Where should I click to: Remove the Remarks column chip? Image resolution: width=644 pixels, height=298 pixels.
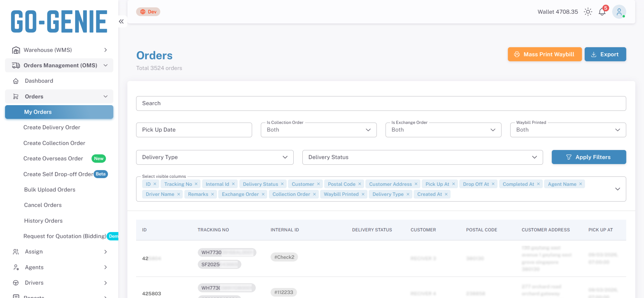click(x=213, y=194)
